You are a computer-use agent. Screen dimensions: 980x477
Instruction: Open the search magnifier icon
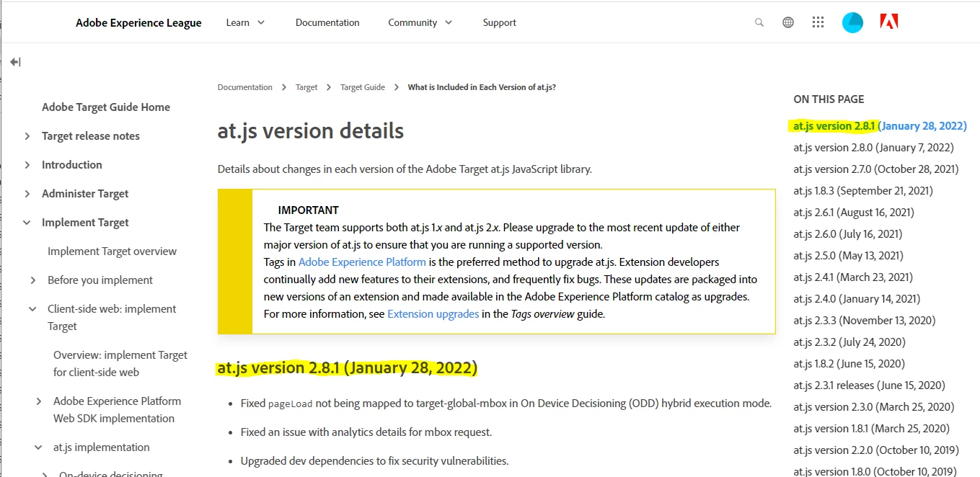759,22
